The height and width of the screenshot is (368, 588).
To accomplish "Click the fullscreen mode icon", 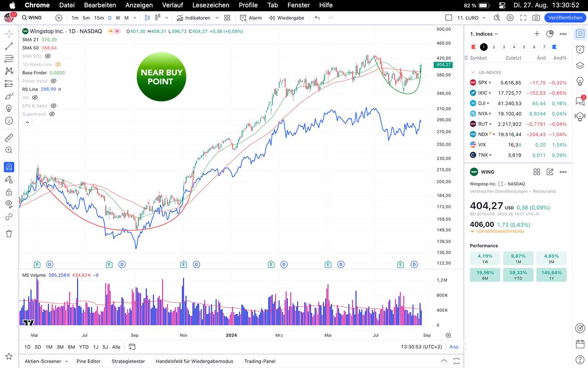I will tap(523, 17).
